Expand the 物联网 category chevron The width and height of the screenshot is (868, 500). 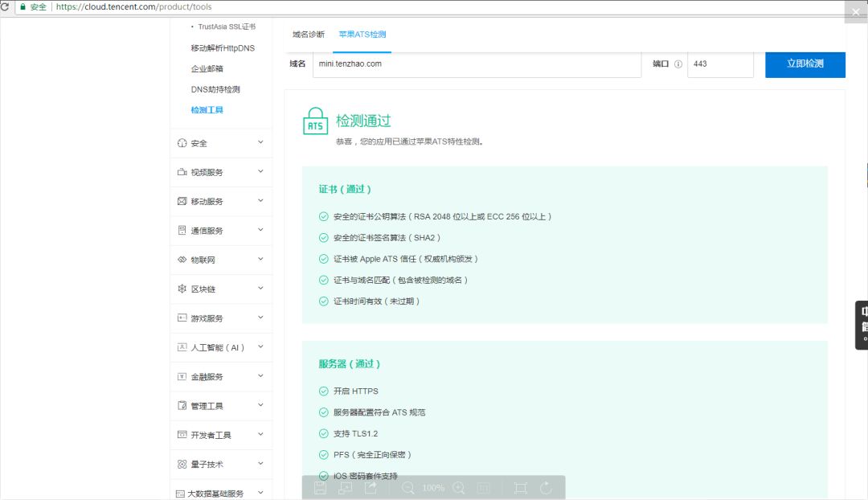[x=260, y=259]
